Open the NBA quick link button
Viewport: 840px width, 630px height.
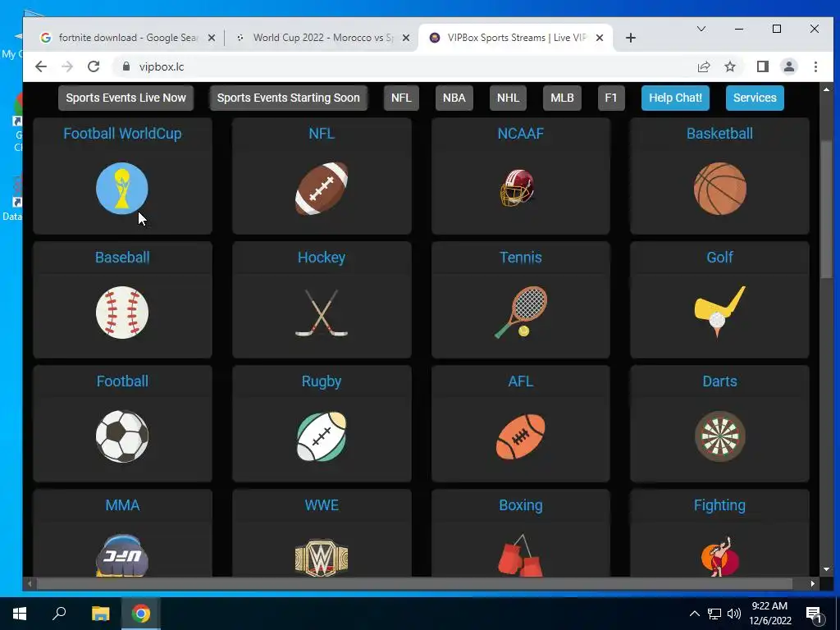click(454, 98)
